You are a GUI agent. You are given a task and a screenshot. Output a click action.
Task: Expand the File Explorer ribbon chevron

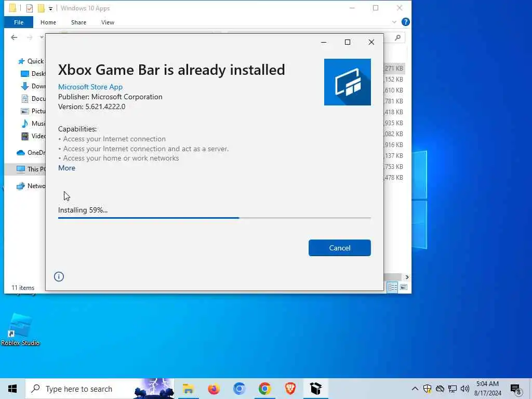tap(394, 22)
